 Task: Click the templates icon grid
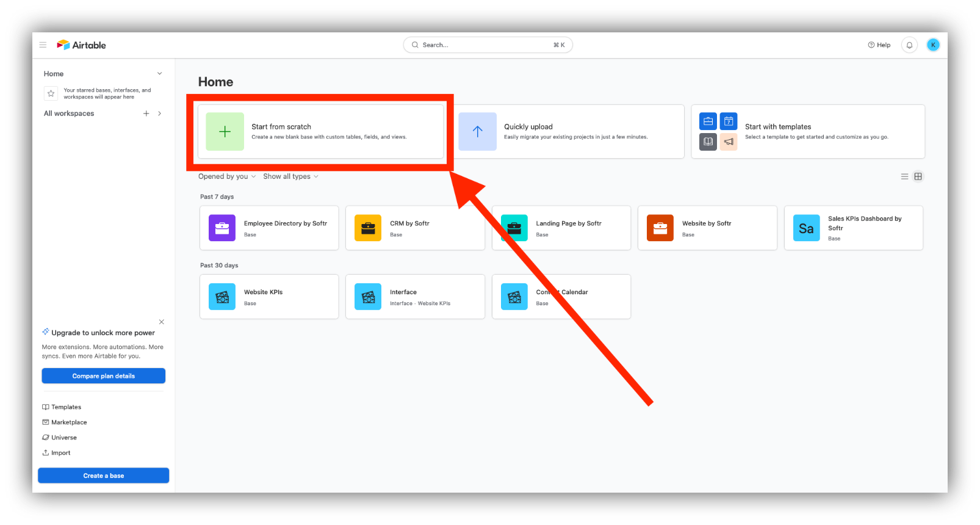coord(718,131)
